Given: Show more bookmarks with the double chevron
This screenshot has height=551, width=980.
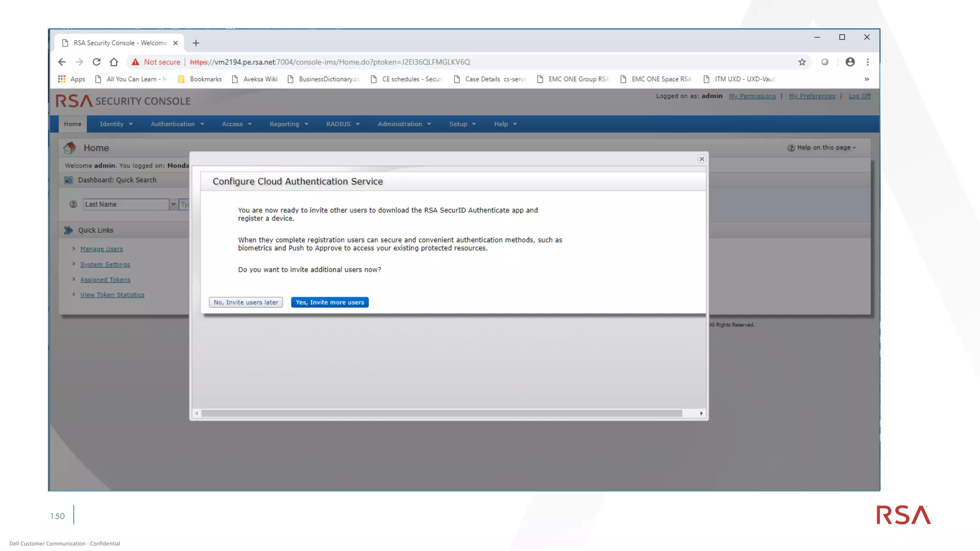Looking at the screenshot, I should pyautogui.click(x=867, y=79).
